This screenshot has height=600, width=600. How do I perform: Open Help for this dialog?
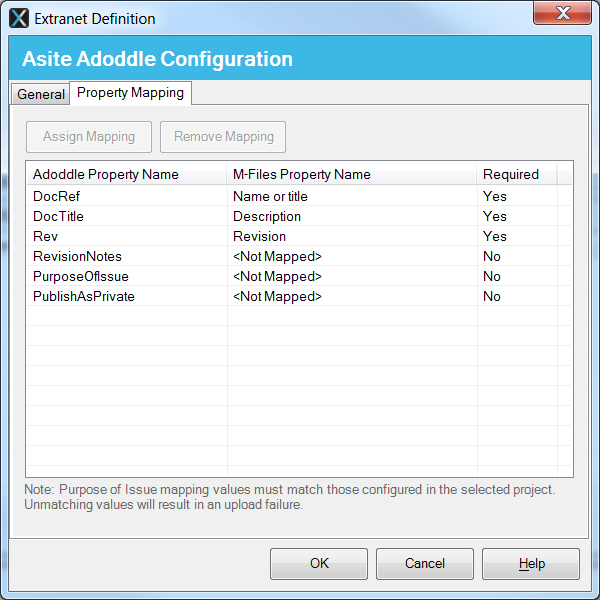coord(531,563)
